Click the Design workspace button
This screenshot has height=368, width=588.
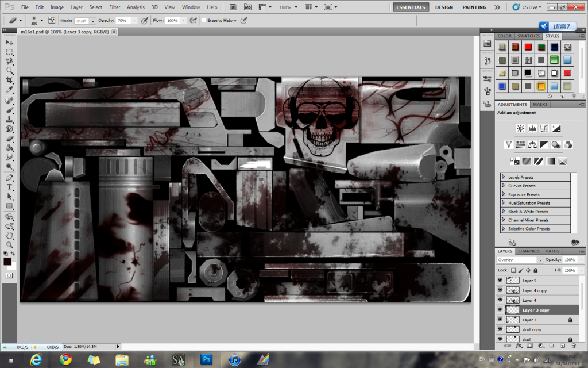tap(443, 7)
